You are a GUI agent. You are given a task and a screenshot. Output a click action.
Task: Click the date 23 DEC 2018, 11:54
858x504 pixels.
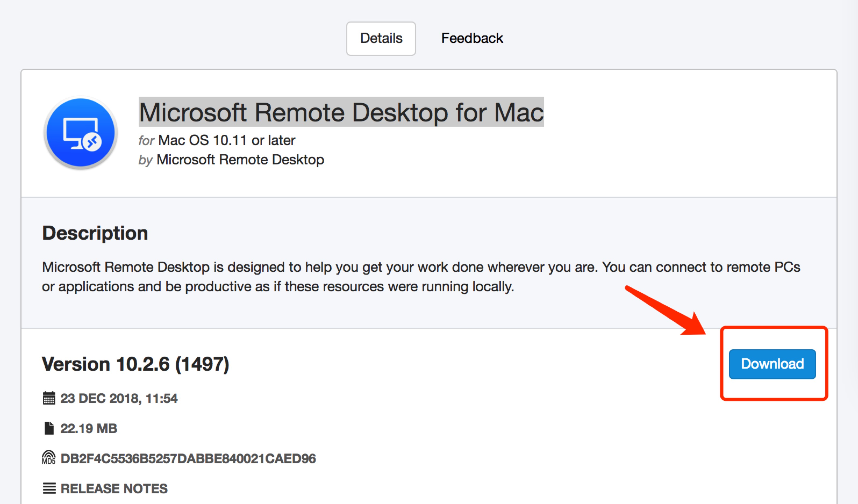click(x=119, y=398)
